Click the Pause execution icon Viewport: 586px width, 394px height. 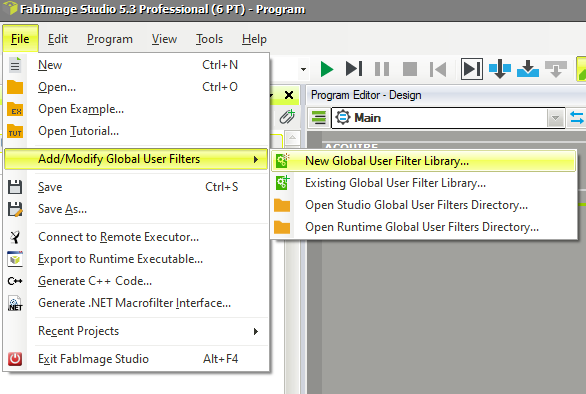(382, 69)
